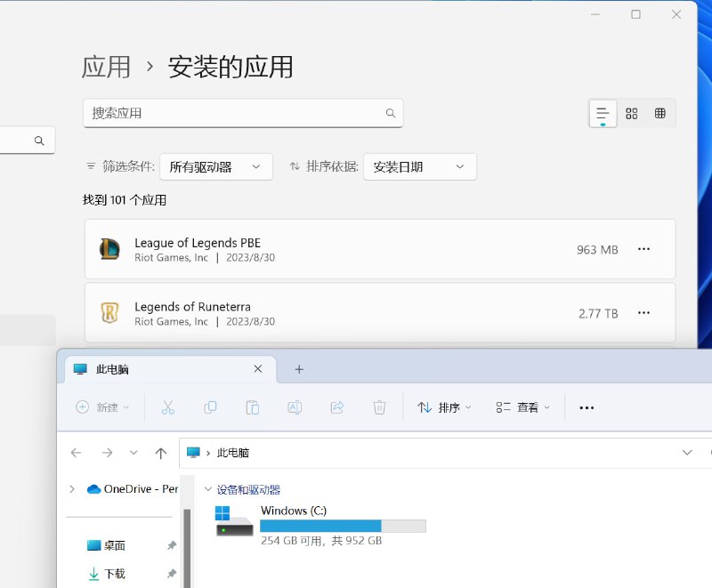The width and height of the screenshot is (712, 588).
Task: Click the 应用 breadcrumb link
Action: coord(106,67)
